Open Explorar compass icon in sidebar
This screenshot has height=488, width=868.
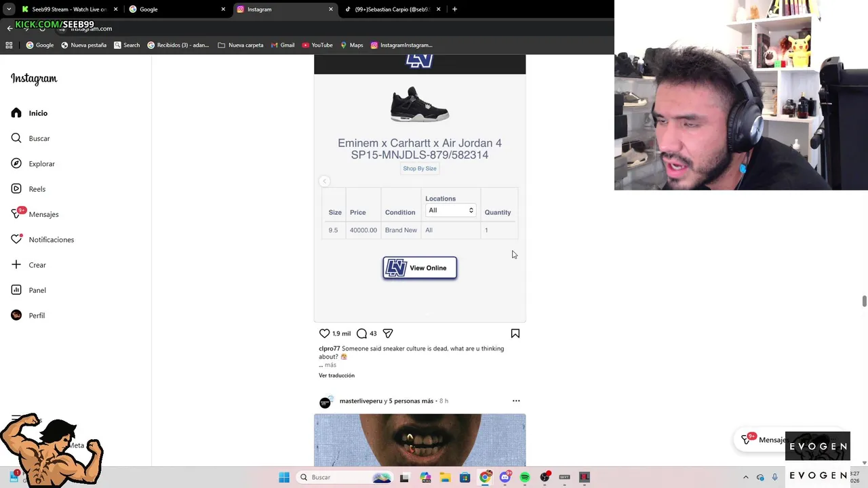[x=16, y=163]
